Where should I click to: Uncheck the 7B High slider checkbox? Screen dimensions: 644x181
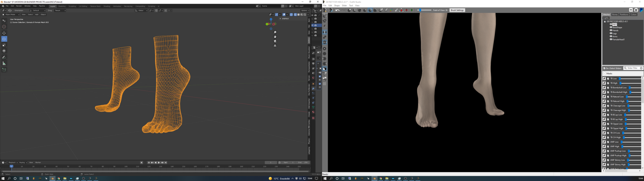click(x=608, y=83)
